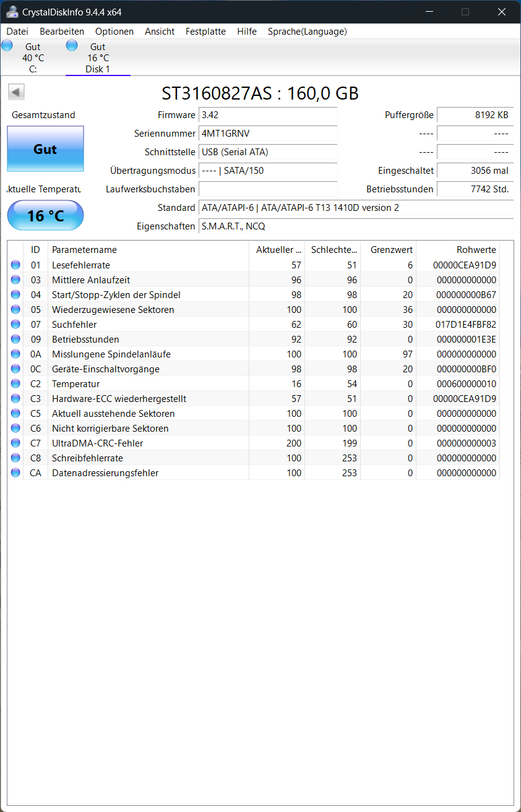
Task: Click the Puffergröße field 8192 KB
Action: (x=475, y=115)
